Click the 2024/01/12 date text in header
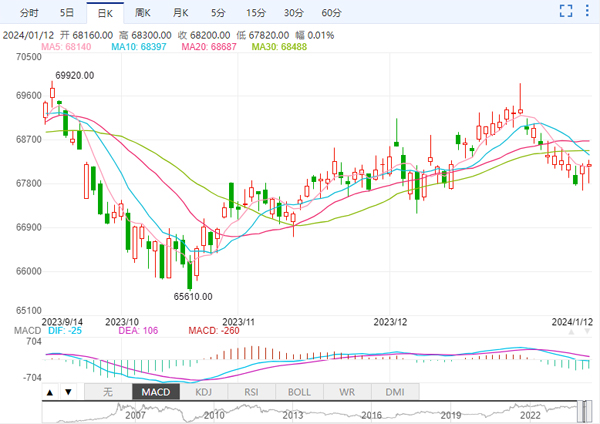Screen dimensions: 600x424 coord(28,35)
